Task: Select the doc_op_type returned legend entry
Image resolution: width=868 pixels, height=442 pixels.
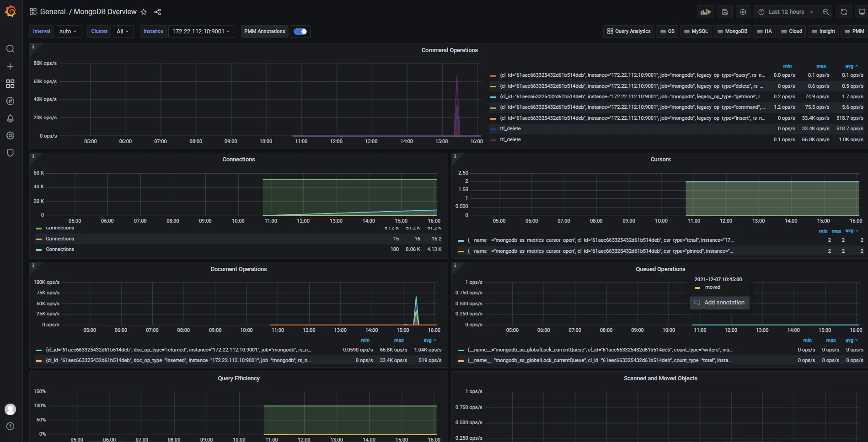Action: [178, 350]
